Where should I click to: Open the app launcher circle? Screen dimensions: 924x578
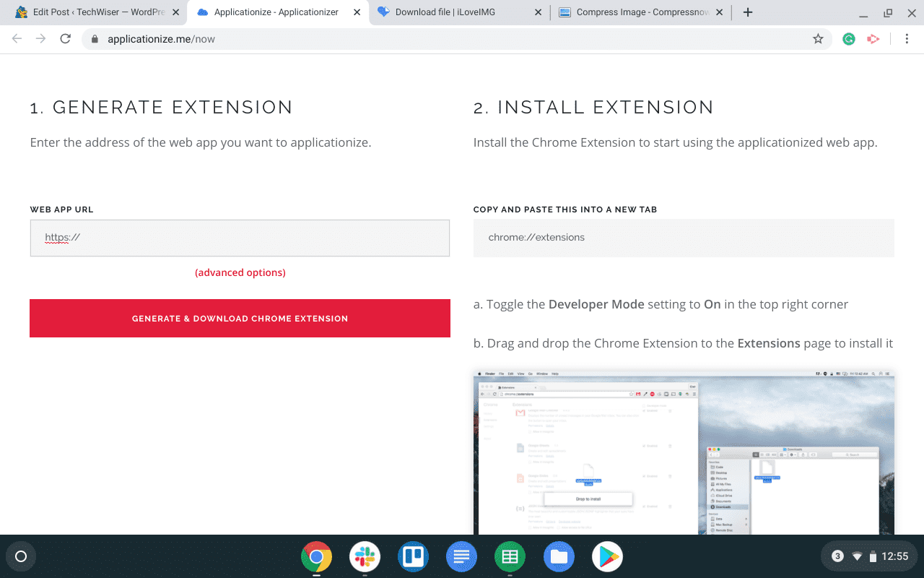(x=20, y=556)
